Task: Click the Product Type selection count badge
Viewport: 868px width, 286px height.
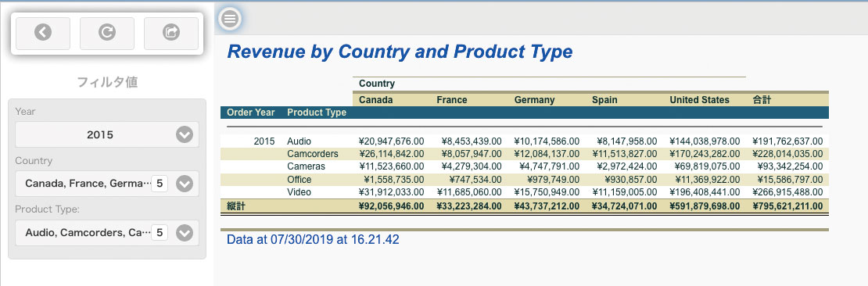Action: click(x=160, y=233)
